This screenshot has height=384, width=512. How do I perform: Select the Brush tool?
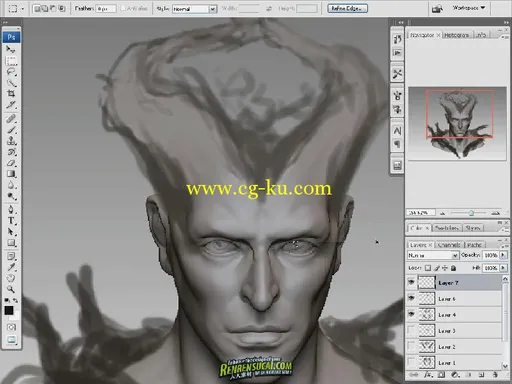click(11, 130)
